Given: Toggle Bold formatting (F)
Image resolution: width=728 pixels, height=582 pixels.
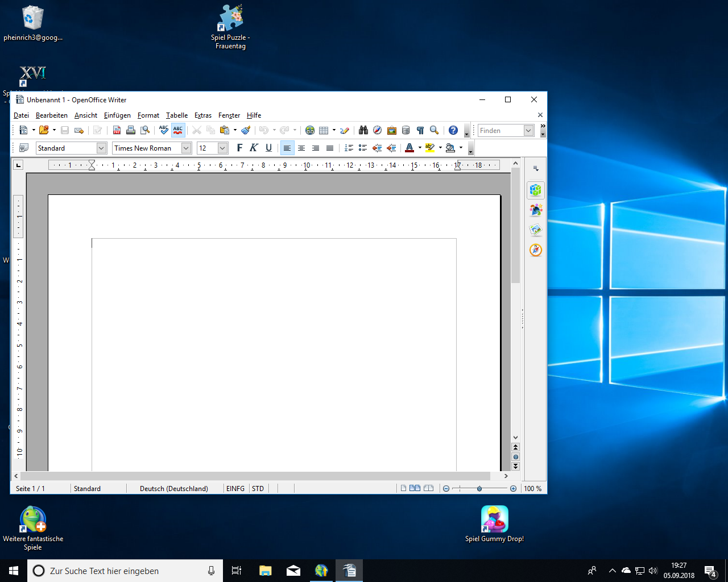Looking at the screenshot, I should click(x=239, y=148).
